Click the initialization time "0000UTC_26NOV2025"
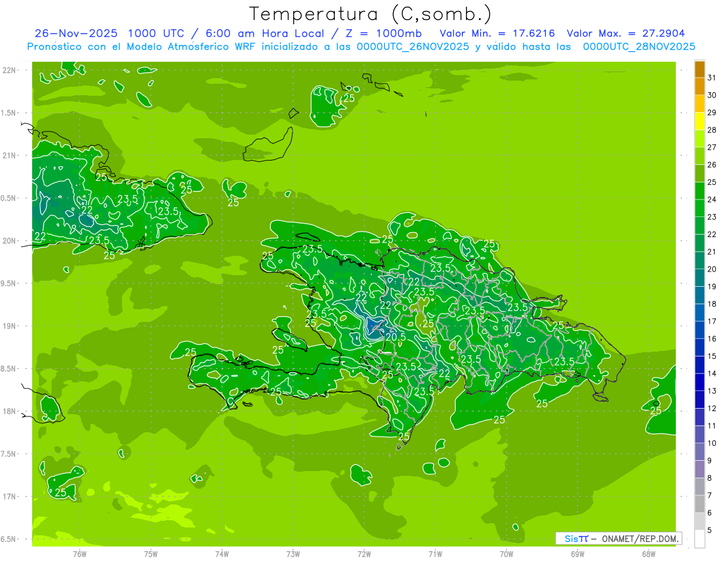Screen dimensions: 728x562 coord(413,47)
